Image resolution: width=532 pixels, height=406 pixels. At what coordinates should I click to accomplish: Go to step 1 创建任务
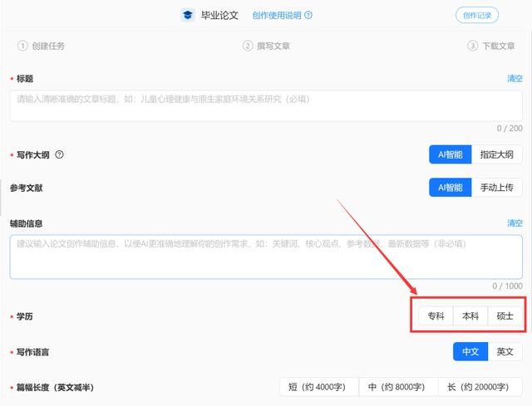click(x=42, y=46)
